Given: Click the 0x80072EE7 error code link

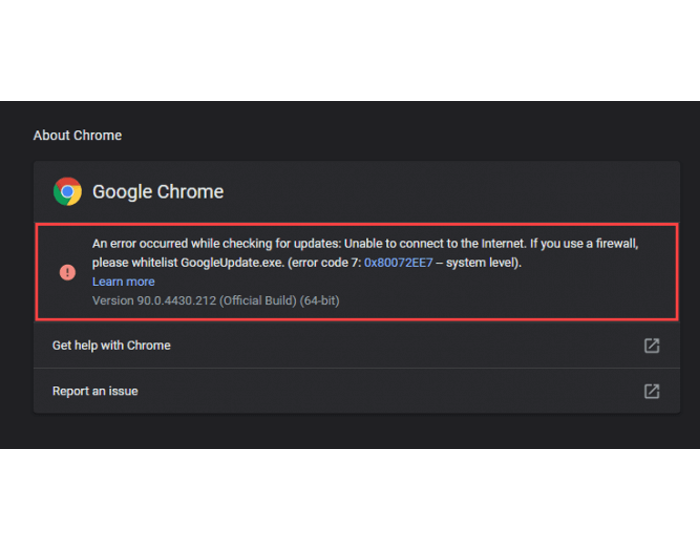Looking at the screenshot, I should pos(398,263).
